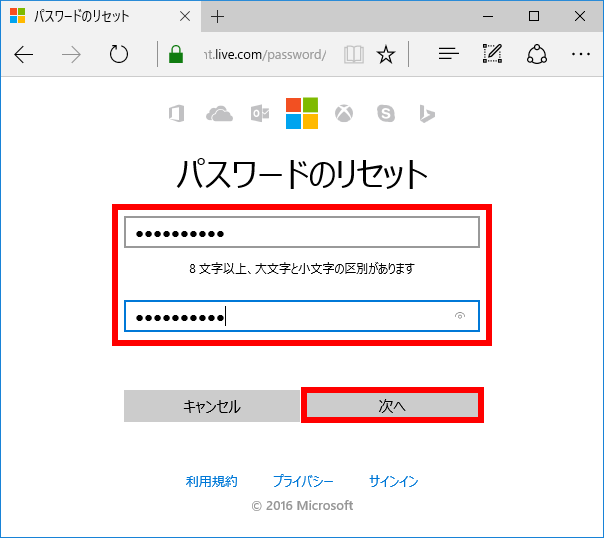Click the キャンセル button
Viewport: 604px width, 538px height.
point(212,406)
